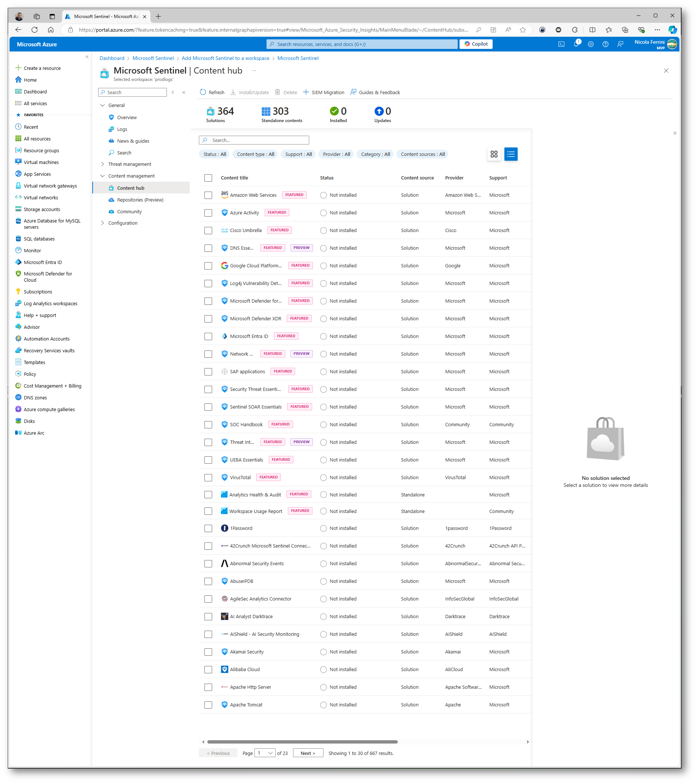Click right arrow of horizontal scrollbar
The image size is (697, 784).
[x=528, y=741]
